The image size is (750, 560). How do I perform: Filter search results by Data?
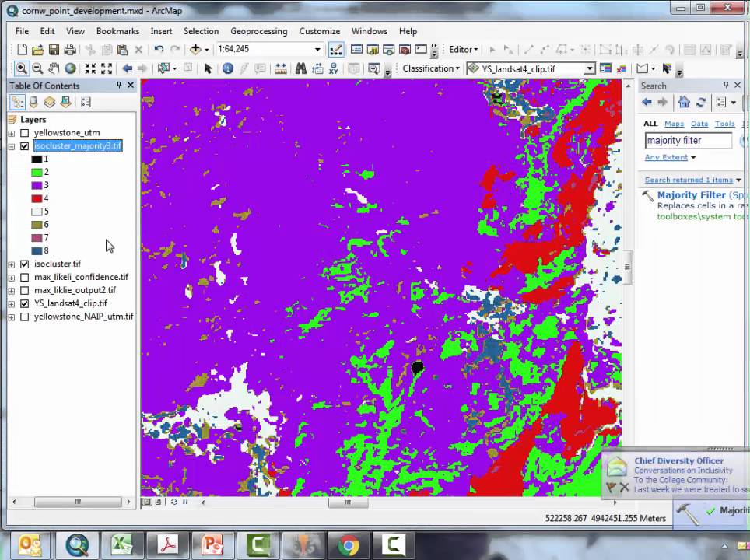coord(699,124)
